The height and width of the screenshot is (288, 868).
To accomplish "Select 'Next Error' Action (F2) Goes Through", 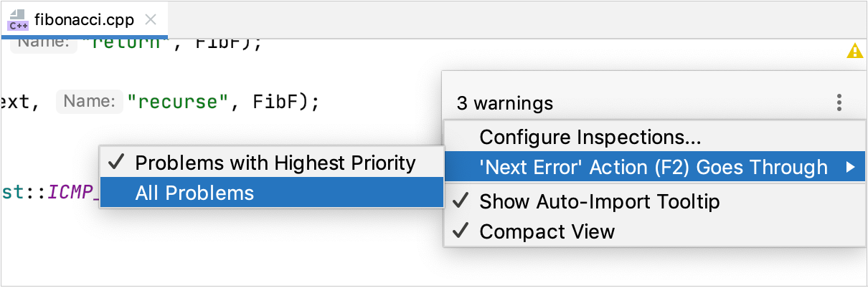I will (x=653, y=168).
